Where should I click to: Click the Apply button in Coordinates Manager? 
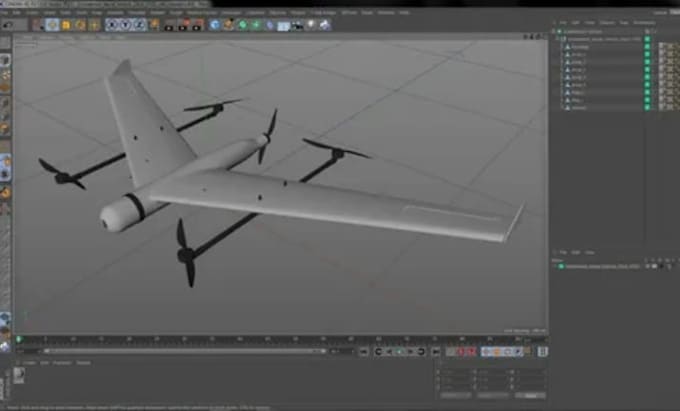coord(530,395)
